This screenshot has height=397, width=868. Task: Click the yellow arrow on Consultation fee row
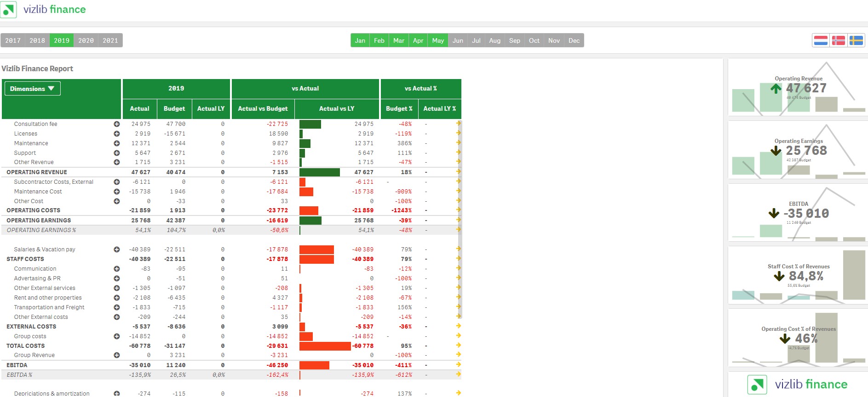(x=458, y=124)
